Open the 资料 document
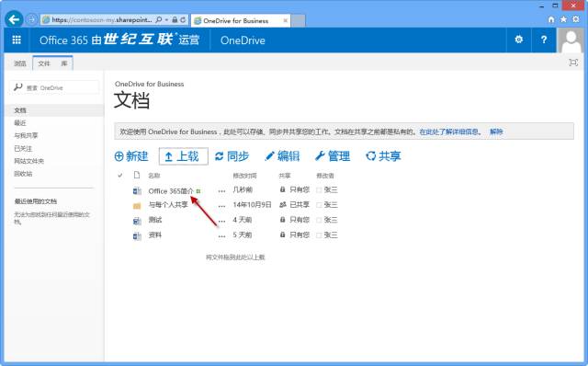 (155, 235)
